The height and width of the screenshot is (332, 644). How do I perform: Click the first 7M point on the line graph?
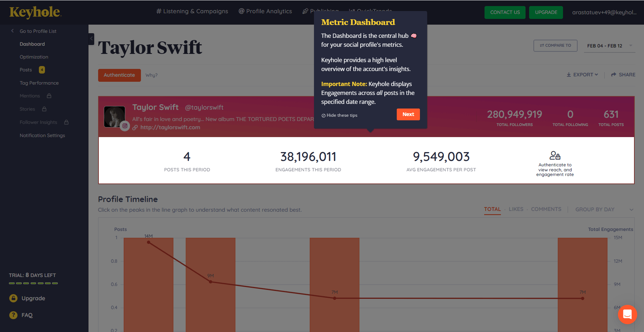pos(335,298)
